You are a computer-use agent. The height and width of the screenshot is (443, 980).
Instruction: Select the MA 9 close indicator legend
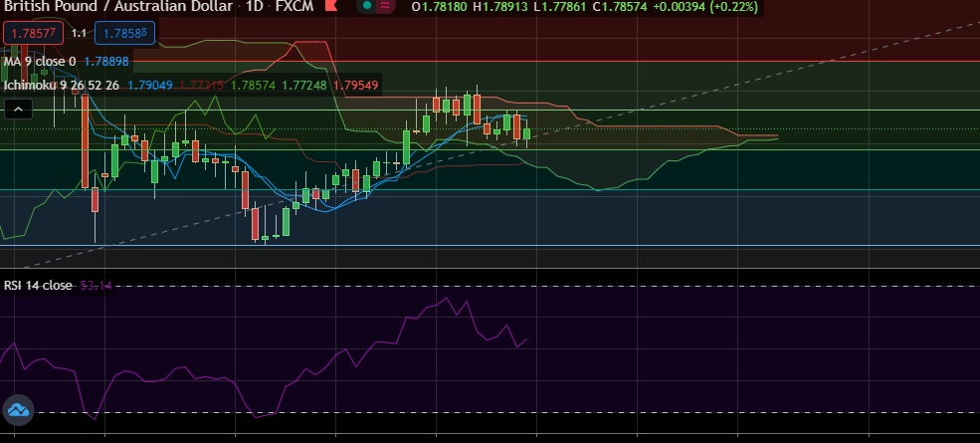pos(40,62)
